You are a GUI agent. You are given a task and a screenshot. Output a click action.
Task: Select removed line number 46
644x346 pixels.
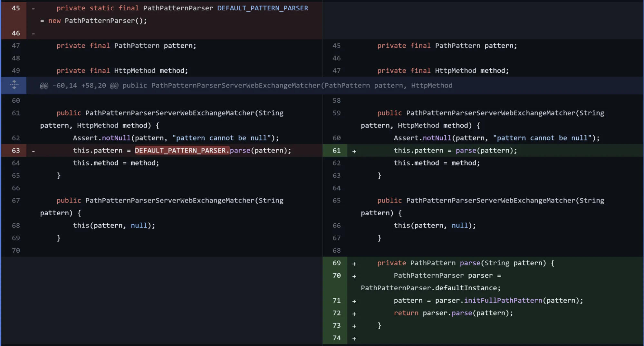(16, 33)
